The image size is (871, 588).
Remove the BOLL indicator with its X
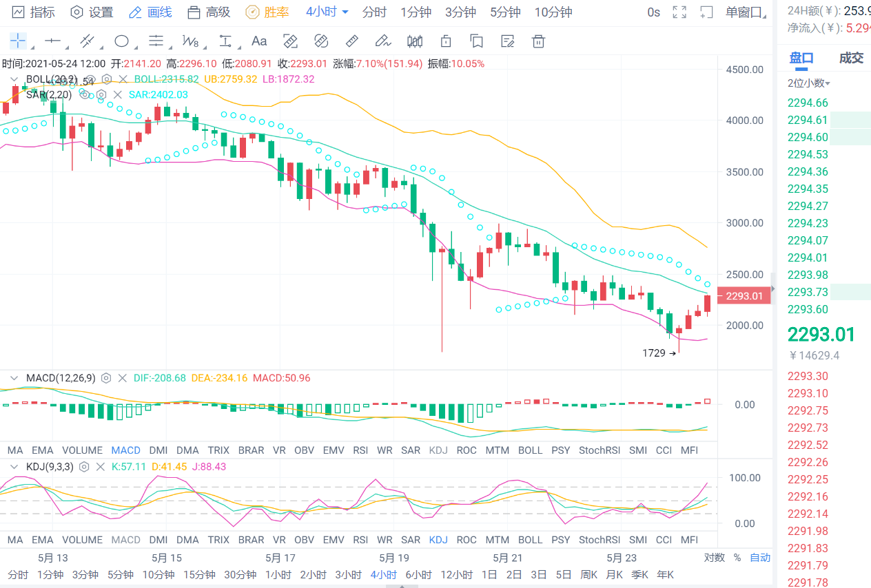click(x=123, y=79)
